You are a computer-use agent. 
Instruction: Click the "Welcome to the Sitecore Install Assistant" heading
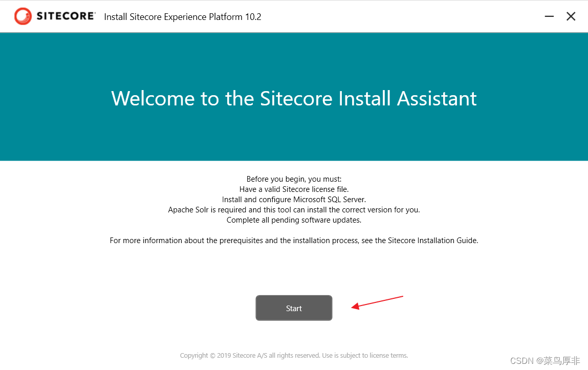pos(294,99)
